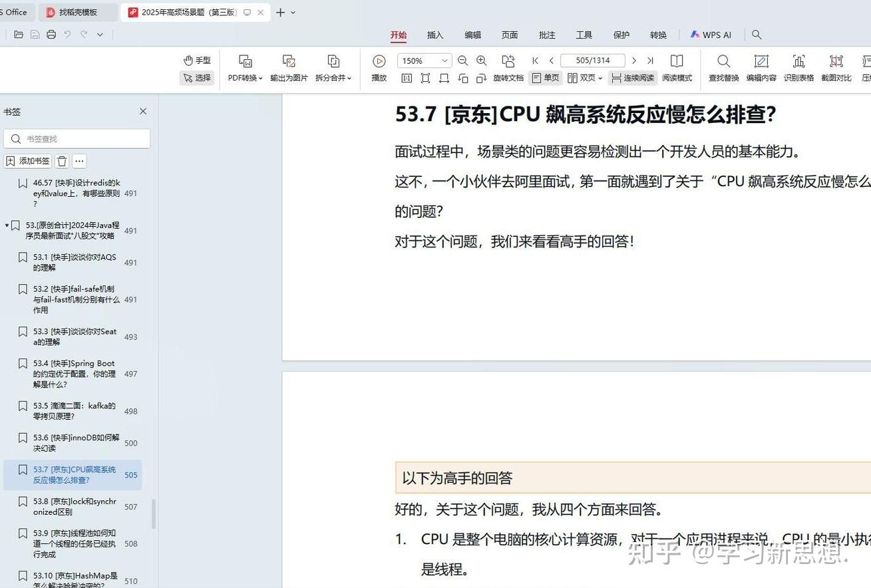Zoom out with the minus magnifier
The height and width of the screenshot is (588, 871).
tap(463, 61)
